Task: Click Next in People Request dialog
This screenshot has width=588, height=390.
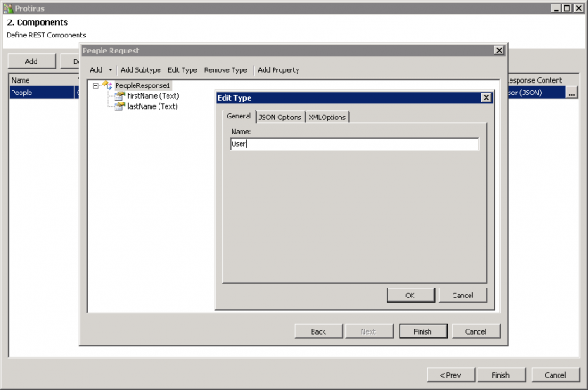Action: click(369, 331)
